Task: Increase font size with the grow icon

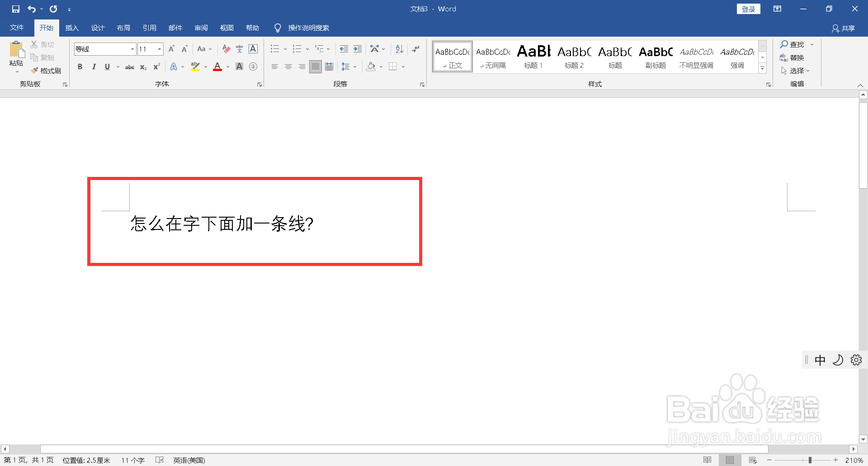Action: click(x=171, y=49)
